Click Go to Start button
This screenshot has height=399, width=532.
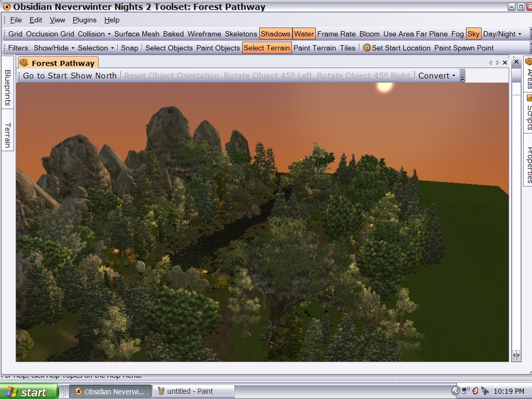[x=45, y=75]
